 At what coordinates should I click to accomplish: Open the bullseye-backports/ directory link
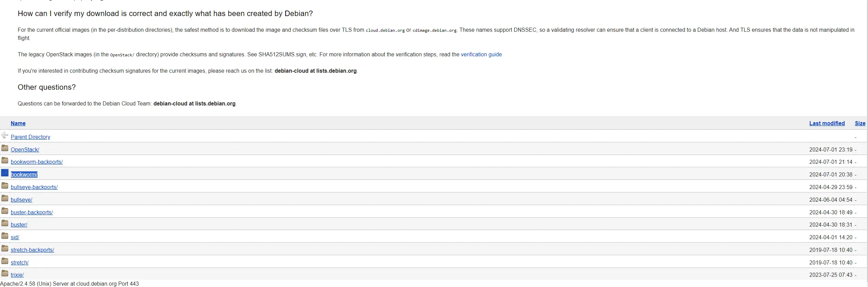point(34,187)
